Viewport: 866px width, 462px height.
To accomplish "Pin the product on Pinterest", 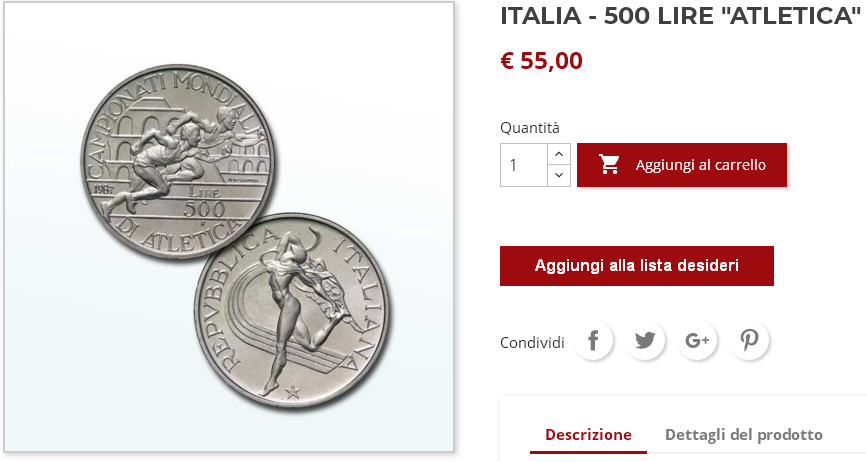I will pyautogui.click(x=749, y=341).
